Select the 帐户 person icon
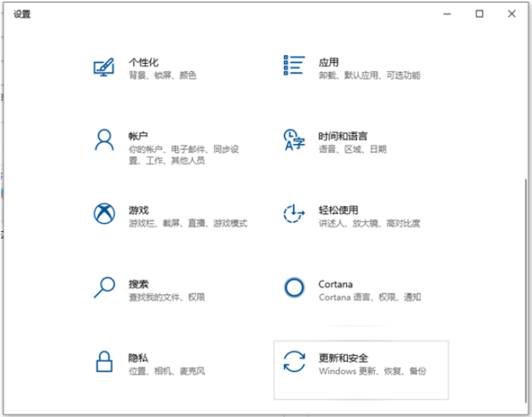532x417 pixels. click(x=104, y=141)
